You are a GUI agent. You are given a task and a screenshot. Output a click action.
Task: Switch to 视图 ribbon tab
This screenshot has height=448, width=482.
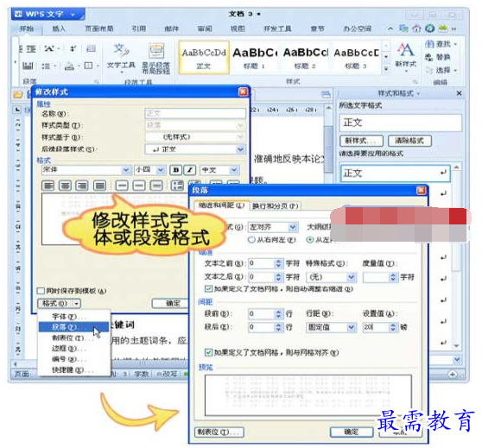click(238, 28)
